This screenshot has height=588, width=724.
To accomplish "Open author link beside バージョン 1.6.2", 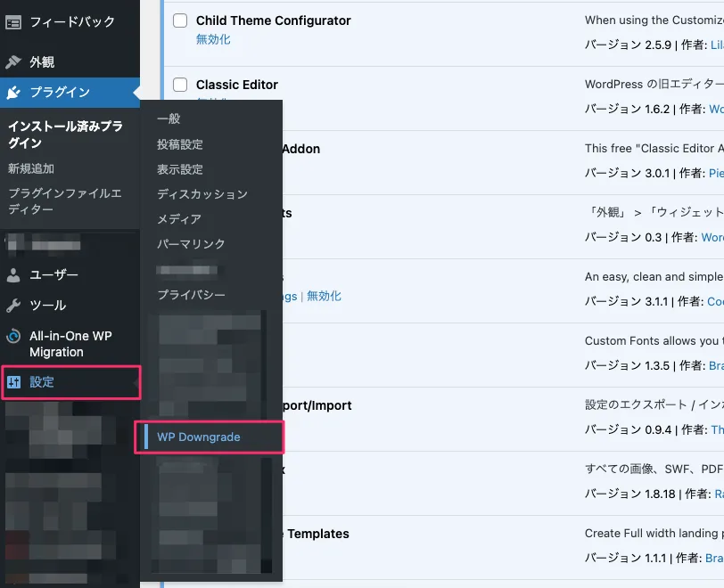I will [716, 109].
